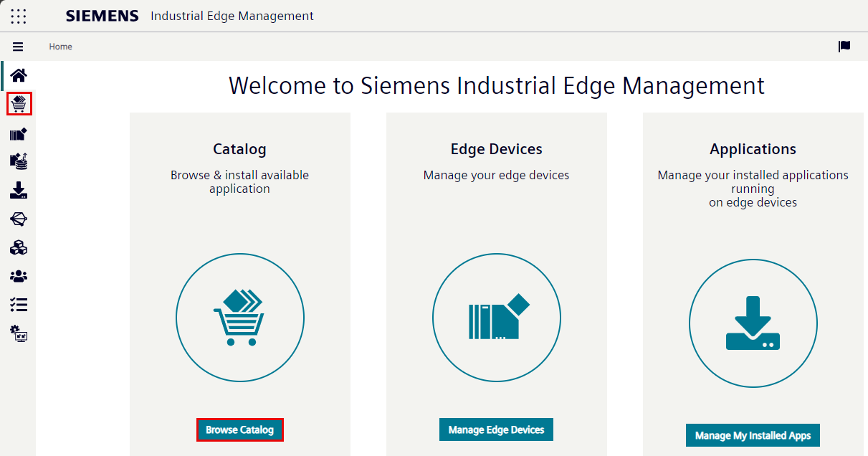The height and width of the screenshot is (456, 868).
Task: Click the large Edge Devices circle image
Action: coord(497,318)
